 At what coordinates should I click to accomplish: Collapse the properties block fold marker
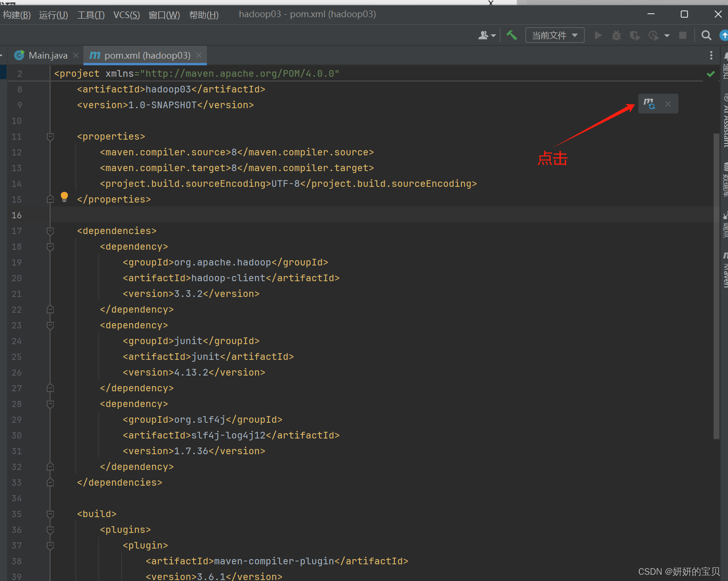(50, 137)
